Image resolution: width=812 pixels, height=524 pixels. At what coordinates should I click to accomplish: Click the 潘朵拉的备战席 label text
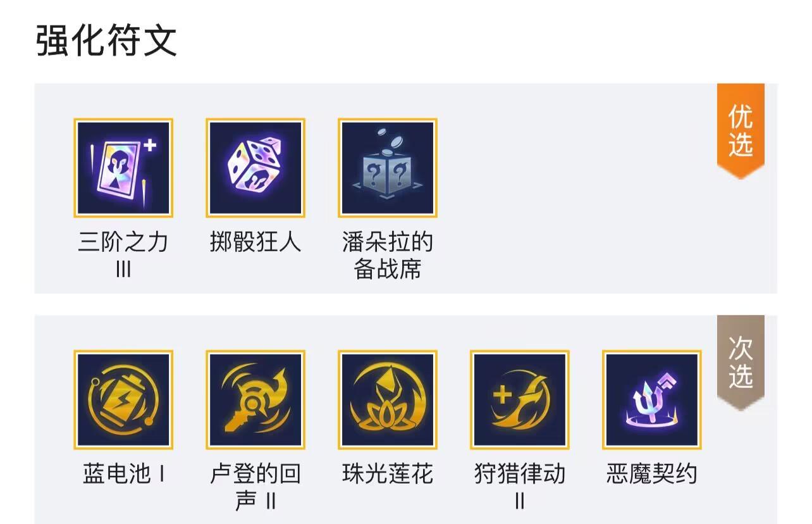(388, 256)
